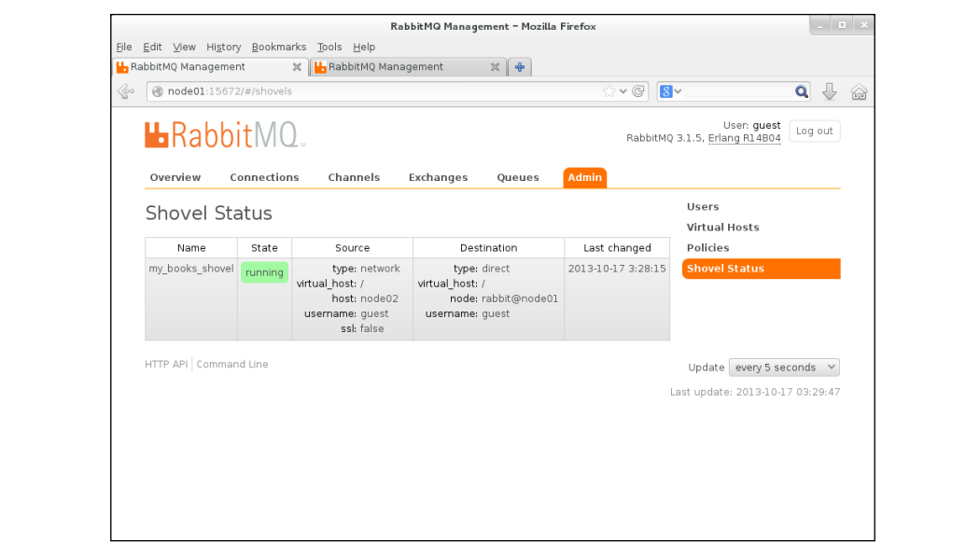
Task: Open the Update interval dropdown
Action: (784, 368)
